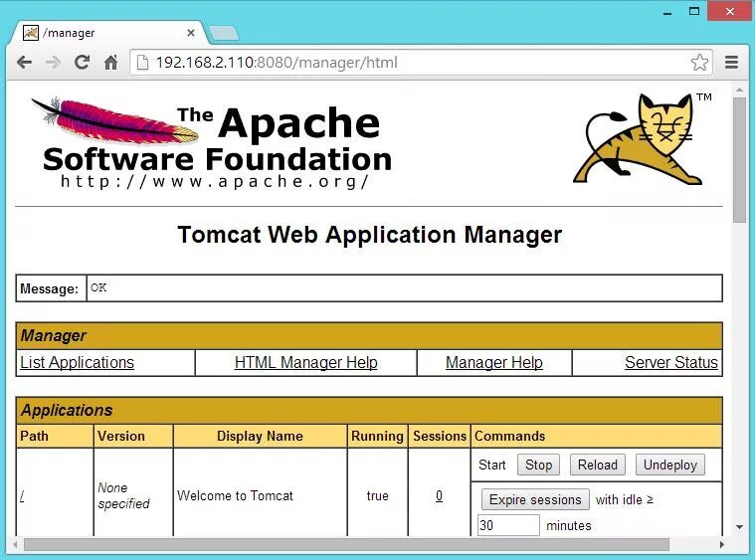This screenshot has width=755, height=560.
Task: Click the horizontal scrollbar thumb
Action: [347, 545]
